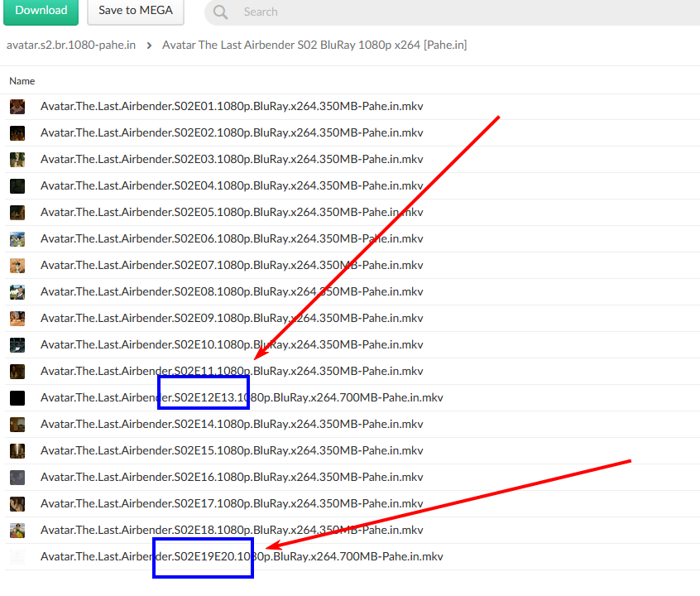This screenshot has width=700, height=596.
Task: Select file name Avatar.The.Last.Airbender.S02E01.1080p.BluRay.x264.350MB-Pahe.in.mkv
Action: (x=232, y=106)
